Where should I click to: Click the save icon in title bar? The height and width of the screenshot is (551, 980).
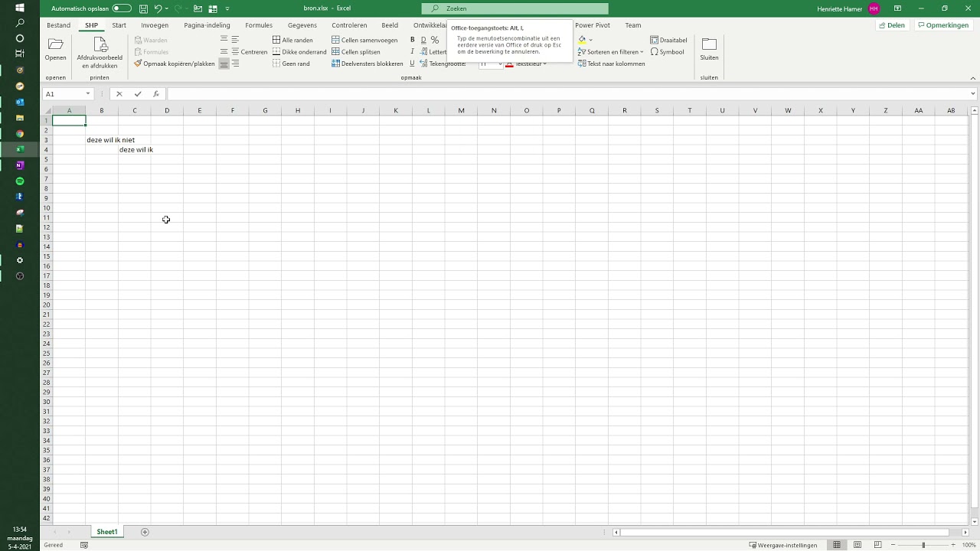pos(144,8)
